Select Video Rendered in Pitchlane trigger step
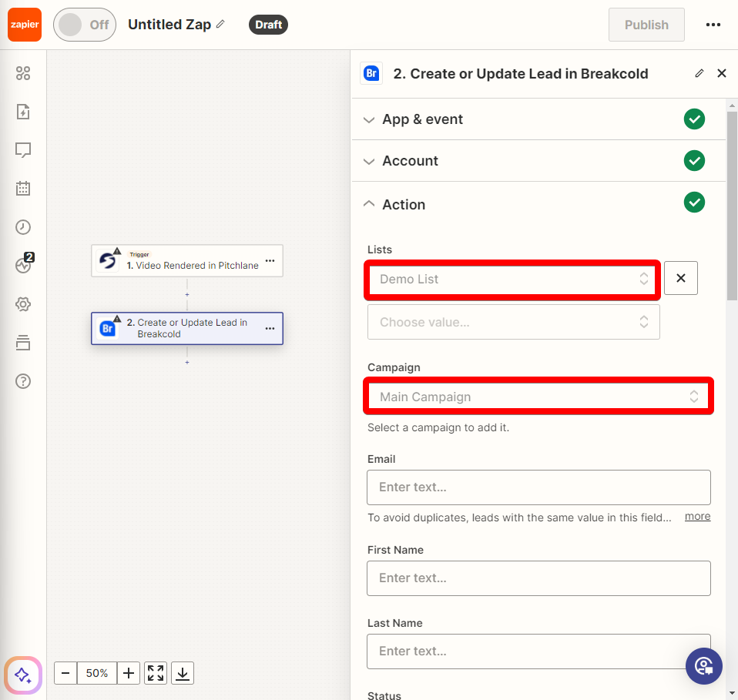This screenshot has width=738, height=700. coord(187,260)
